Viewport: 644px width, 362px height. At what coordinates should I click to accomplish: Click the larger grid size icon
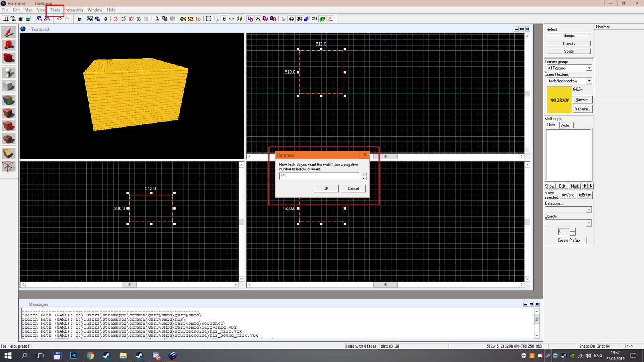(28, 19)
